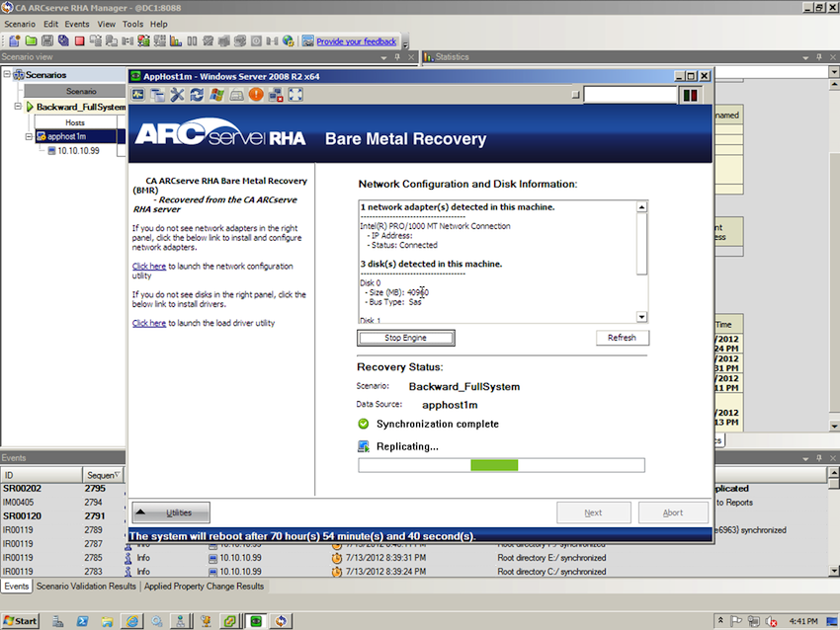Image resolution: width=840 pixels, height=630 pixels.
Task: Open the Help menu
Action: [x=158, y=24]
